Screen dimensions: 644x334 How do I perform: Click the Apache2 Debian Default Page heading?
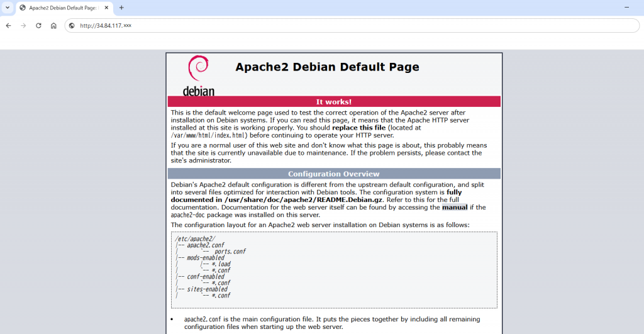[327, 67]
